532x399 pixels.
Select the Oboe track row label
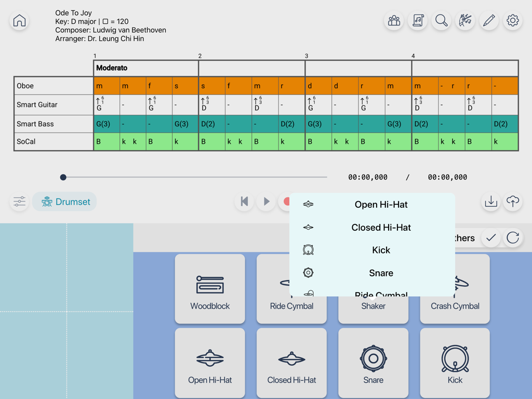point(54,86)
